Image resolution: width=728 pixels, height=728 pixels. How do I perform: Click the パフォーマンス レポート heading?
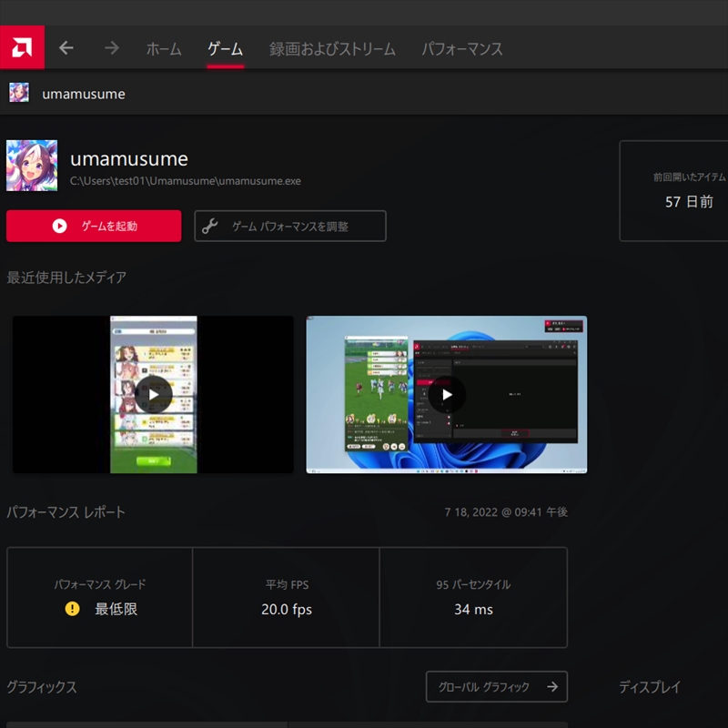tap(66, 512)
